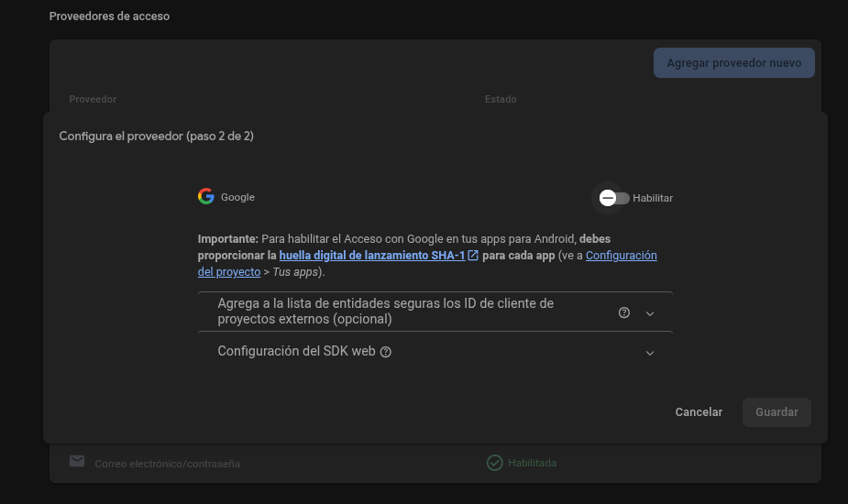Screen dimensions: 848x504
Task: Click the Estado column header
Action: 501,99
